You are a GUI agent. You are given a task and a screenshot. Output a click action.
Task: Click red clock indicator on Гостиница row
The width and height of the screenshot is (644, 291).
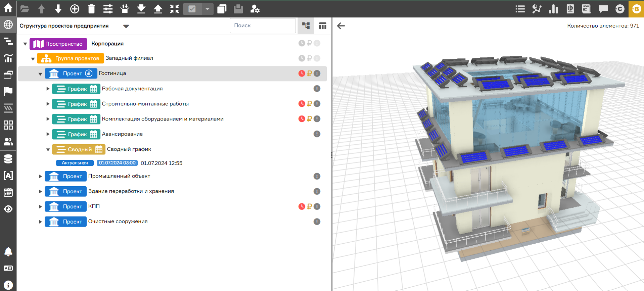(302, 74)
